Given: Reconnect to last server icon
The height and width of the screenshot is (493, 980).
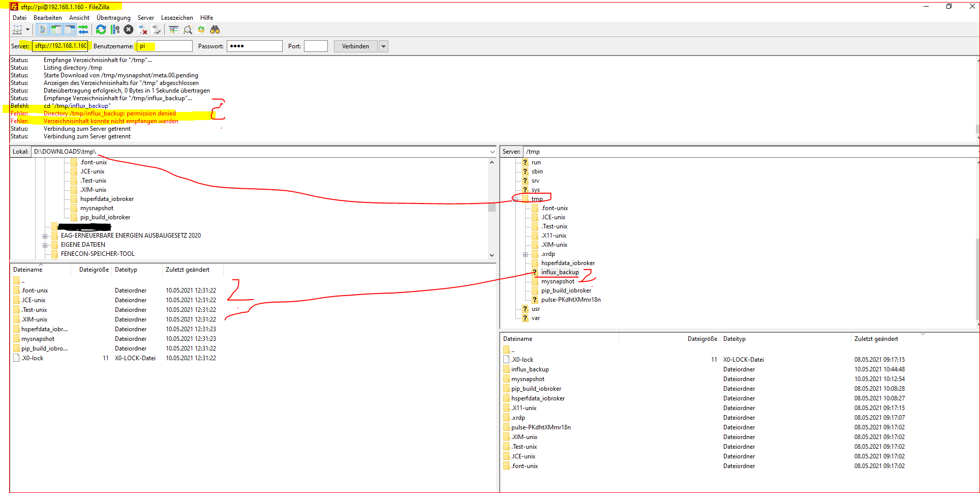Looking at the screenshot, I should click(x=157, y=30).
